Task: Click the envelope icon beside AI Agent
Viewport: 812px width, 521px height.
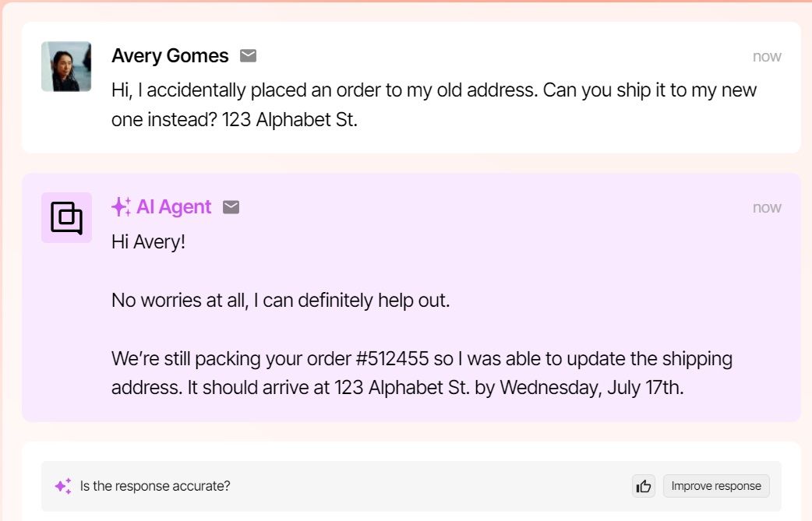Action: [x=231, y=207]
